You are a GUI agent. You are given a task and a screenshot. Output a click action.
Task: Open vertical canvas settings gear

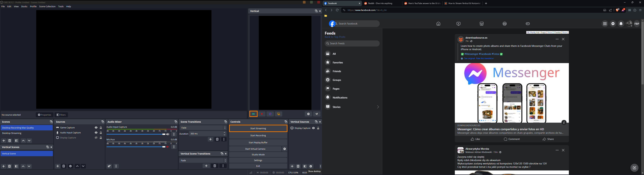(x=309, y=114)
